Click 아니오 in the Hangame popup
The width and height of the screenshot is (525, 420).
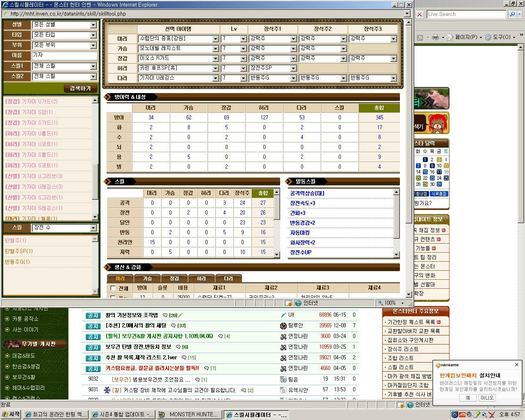[487, 398]
